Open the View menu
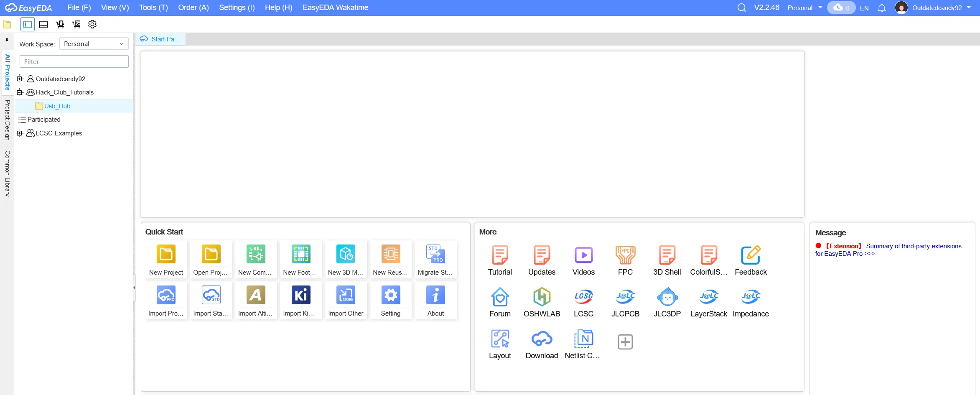980x395 pixels. point(115,8)
